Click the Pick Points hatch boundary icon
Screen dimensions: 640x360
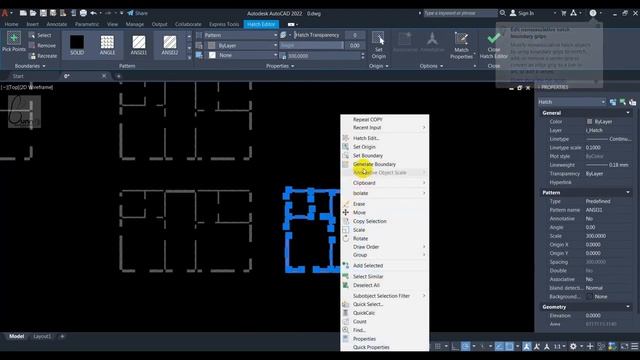pos(13,38)
